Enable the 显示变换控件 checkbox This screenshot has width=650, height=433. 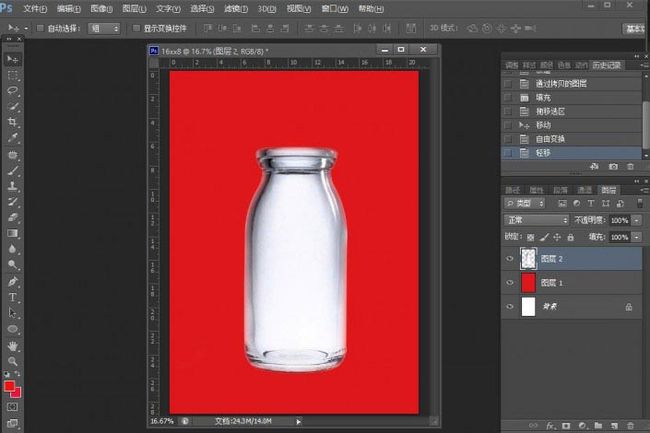click(136, 28)
